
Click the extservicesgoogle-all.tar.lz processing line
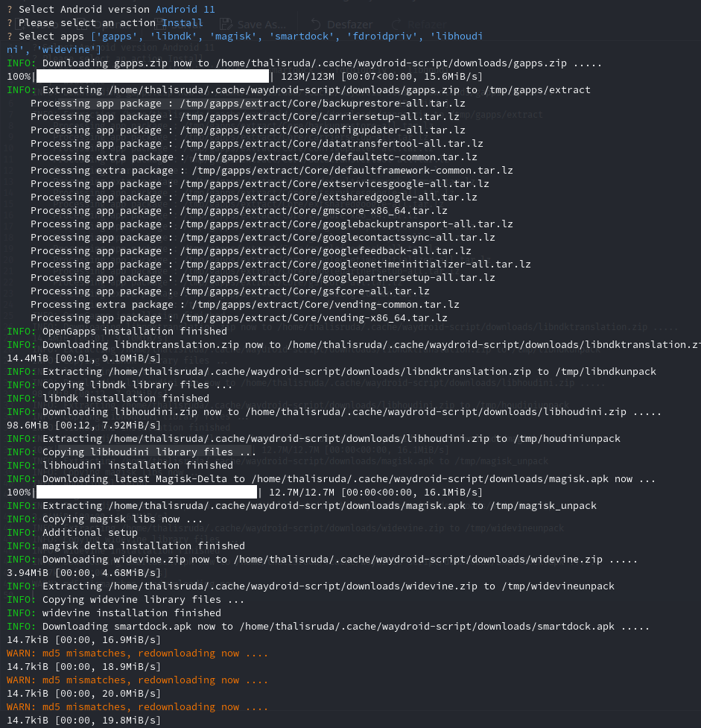click(260, 184)
